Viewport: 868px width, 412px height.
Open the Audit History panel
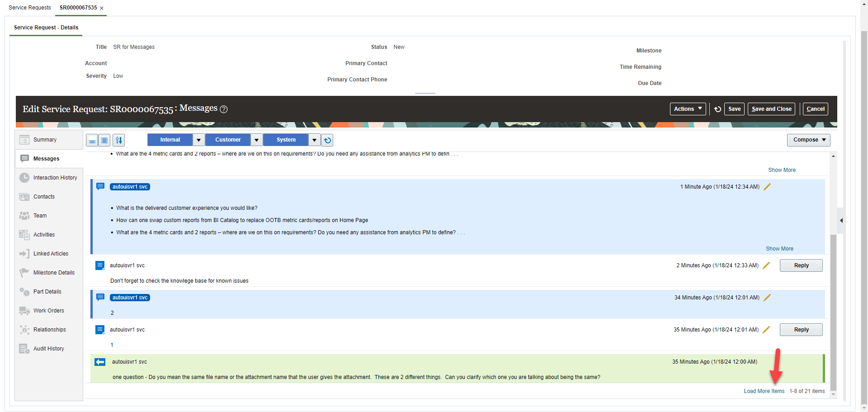48,348
